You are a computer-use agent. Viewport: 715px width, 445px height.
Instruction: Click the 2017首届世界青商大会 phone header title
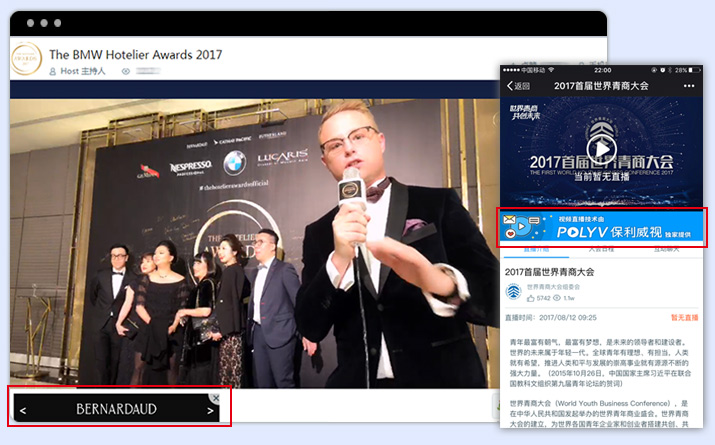601,86
